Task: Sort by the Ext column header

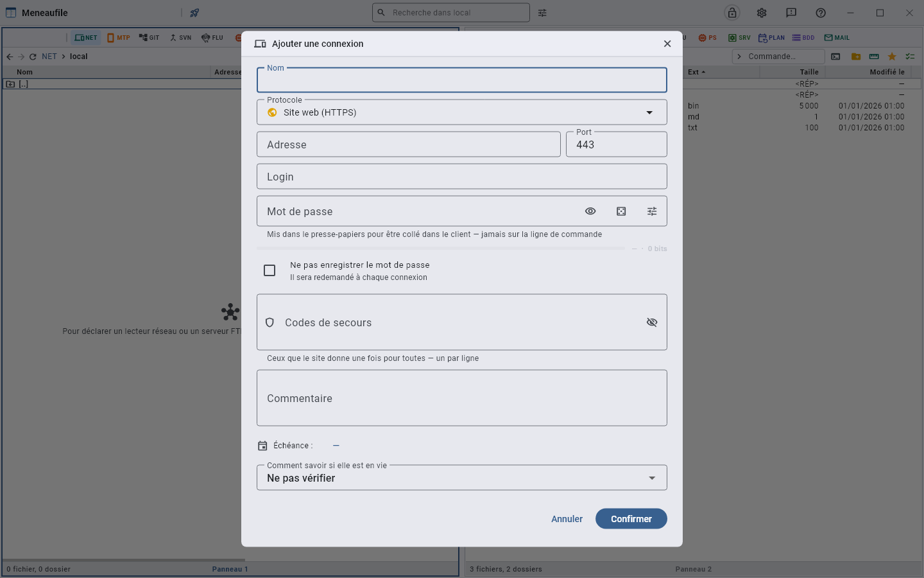Action: pos(696,72)
